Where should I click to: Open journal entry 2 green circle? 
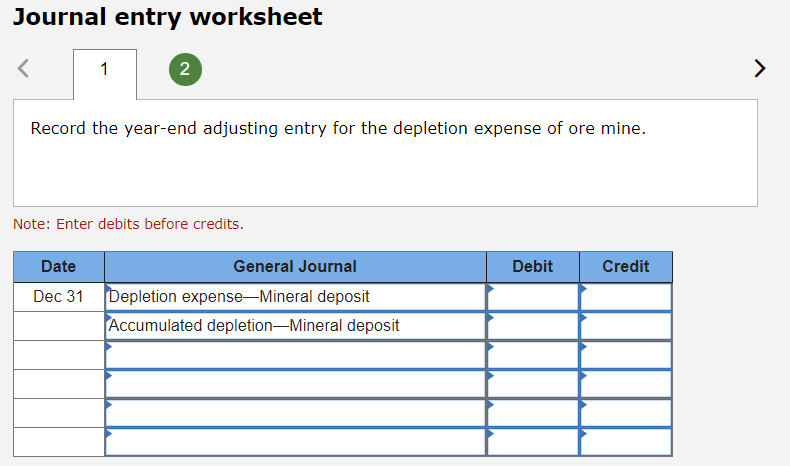pyautogui.click(x=185, y=69)
